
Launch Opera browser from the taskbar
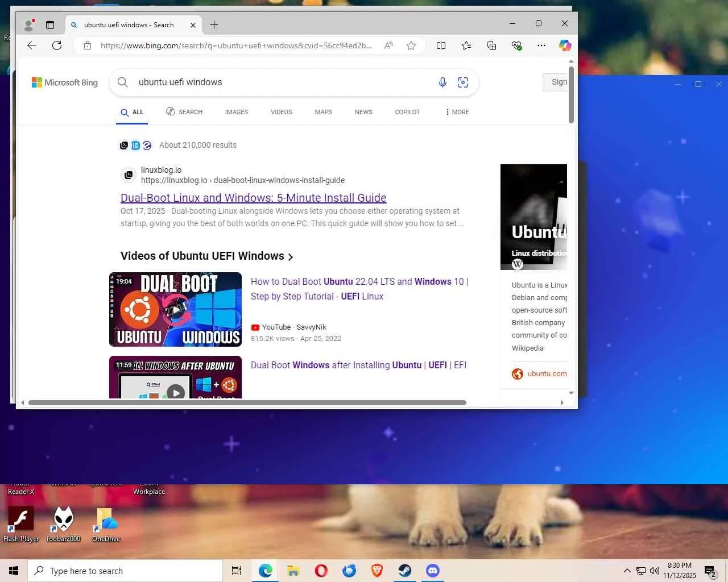(x=321, y=571)
